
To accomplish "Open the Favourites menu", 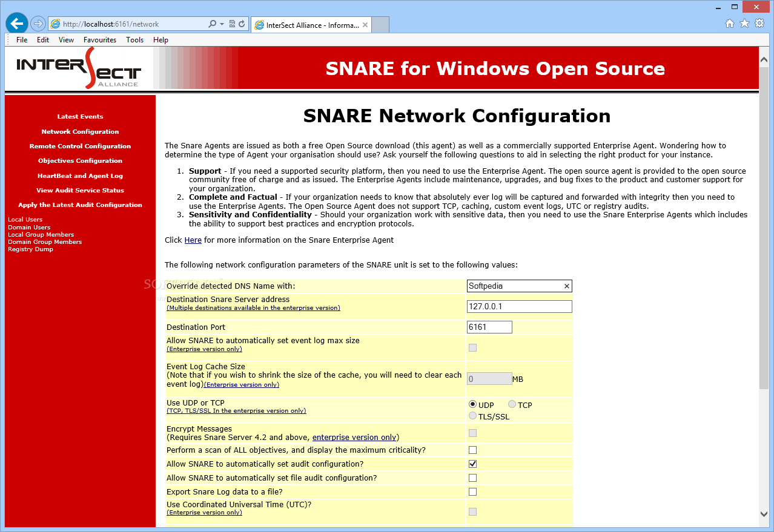I will click(100, 40).
